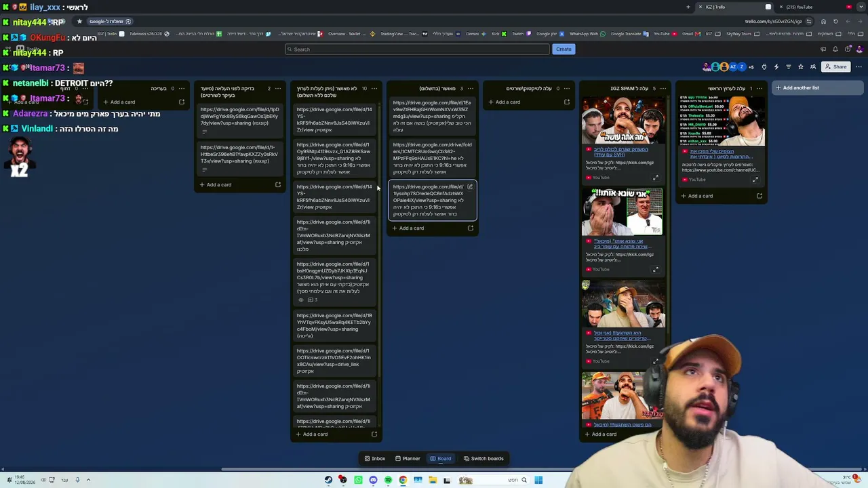Switch to the Inbox view

[374, 459]
